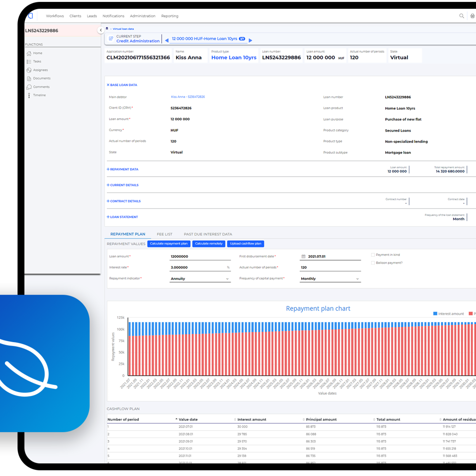Click the search magnifier icon
The width and height of the screenshot is (476, 476).
(461, 16)
